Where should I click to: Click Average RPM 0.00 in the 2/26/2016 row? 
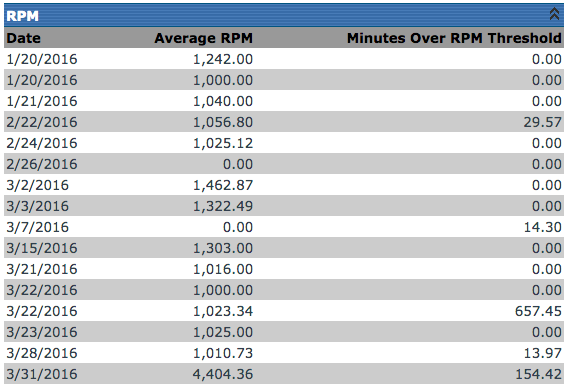[238, 164]
